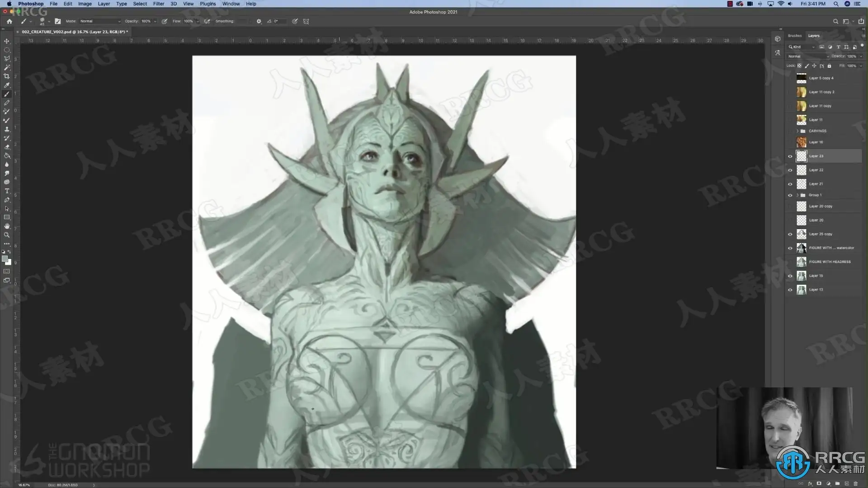The height and width of the screenshot is (488, 868).
Task: Open the Filter menu
Action: pyautogui.click(x=158, y=4)
